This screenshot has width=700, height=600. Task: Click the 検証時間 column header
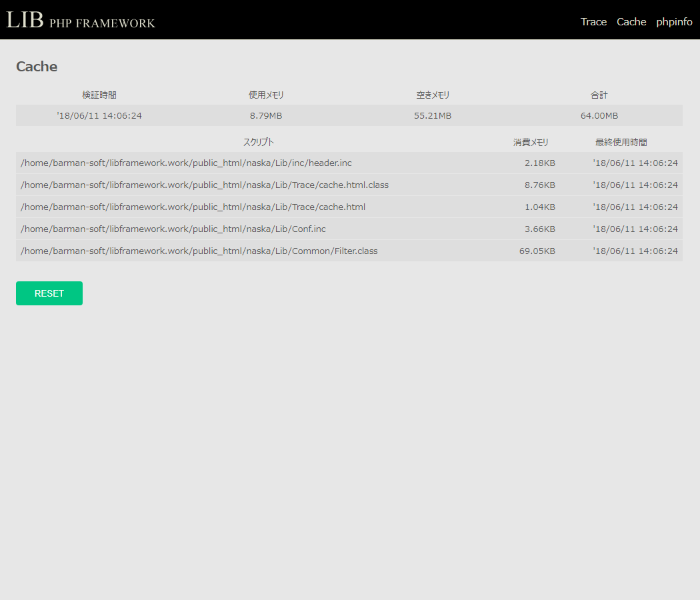(x=99, y=95)
